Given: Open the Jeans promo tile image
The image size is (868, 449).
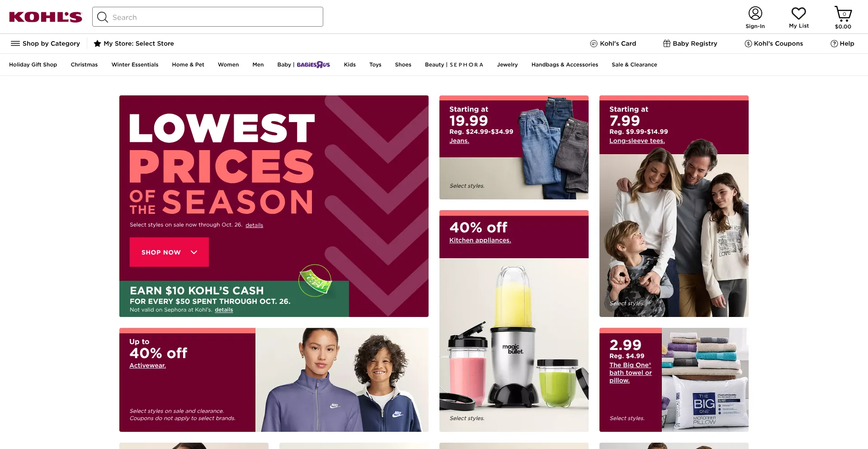Looking at the screenshot, I should (514, 147).
